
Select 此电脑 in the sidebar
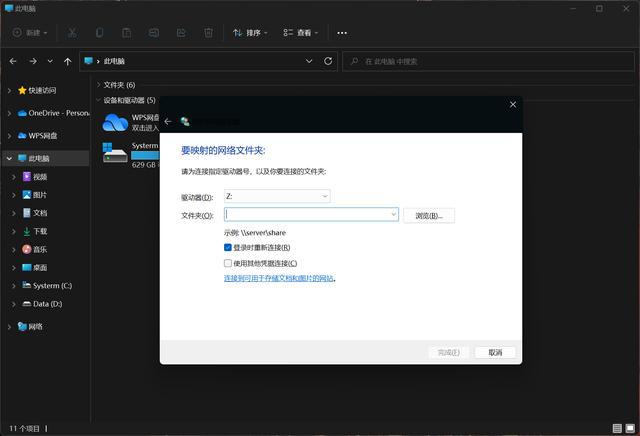[x=39, y=158]
